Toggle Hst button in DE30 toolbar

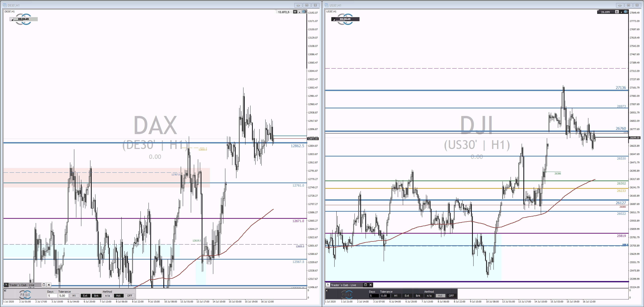118,296
